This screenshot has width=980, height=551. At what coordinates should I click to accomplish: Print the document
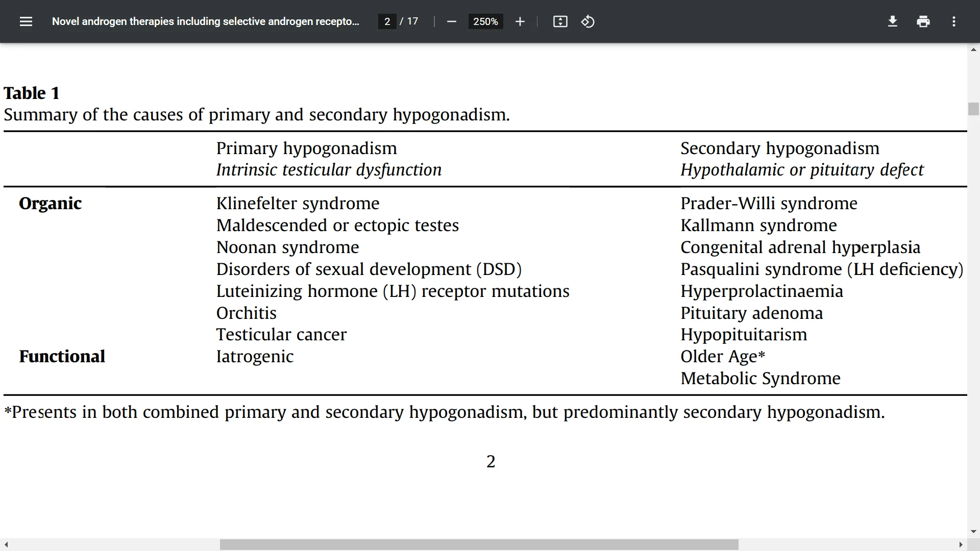tap(923, 21)
